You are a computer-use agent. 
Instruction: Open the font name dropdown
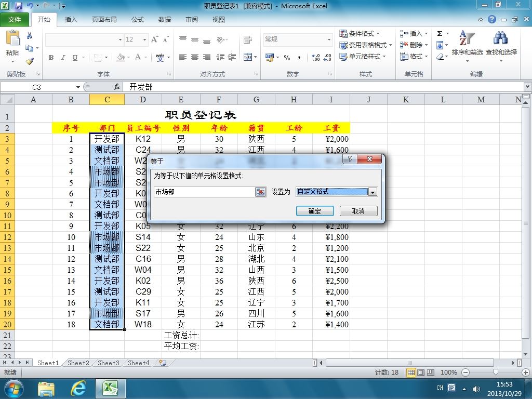(120, 39)
